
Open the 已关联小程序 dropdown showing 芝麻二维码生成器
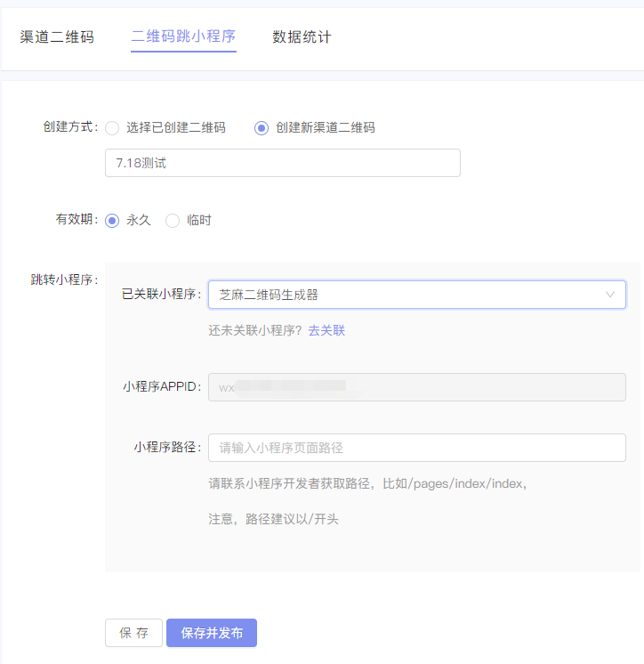point(417,295)
